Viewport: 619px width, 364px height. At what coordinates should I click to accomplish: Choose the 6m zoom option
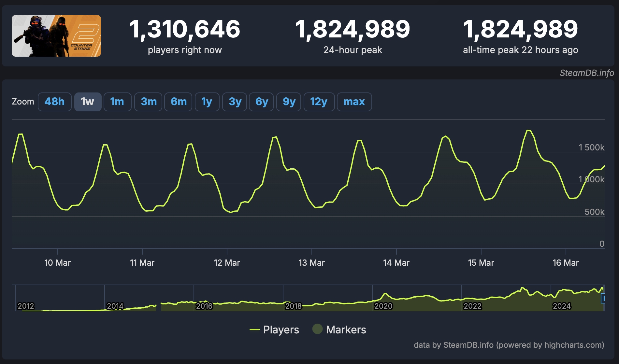pyautogui.click(x=178, y=102)
